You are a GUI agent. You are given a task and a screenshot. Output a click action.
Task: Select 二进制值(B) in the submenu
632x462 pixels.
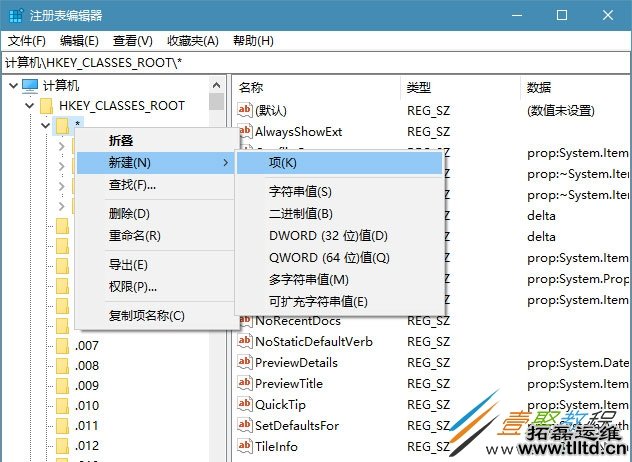(x=339, y=214)
